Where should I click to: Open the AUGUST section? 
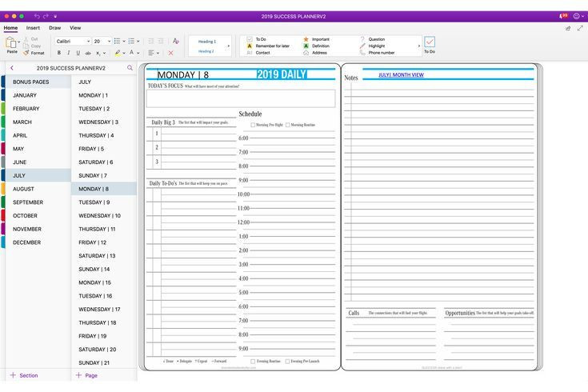click(38, 189)
